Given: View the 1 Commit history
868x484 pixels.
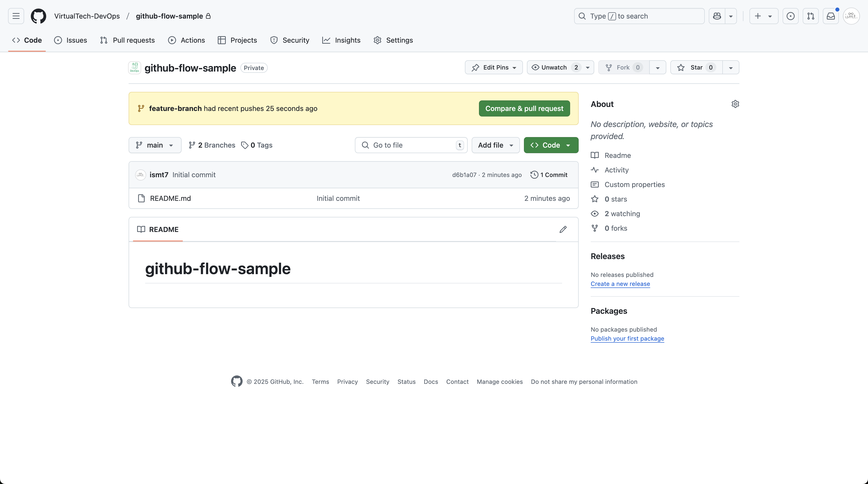Looking at the screenshot, I should click(549, 175).
